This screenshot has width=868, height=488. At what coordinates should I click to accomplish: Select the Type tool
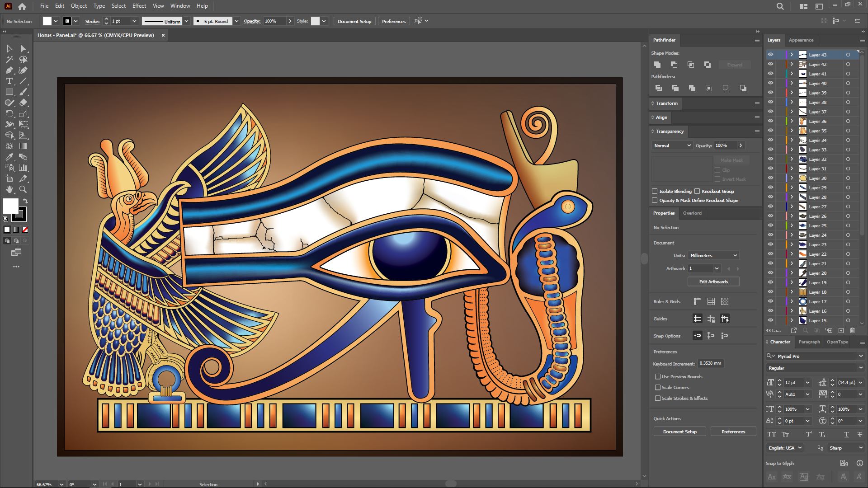pos(9,81)
